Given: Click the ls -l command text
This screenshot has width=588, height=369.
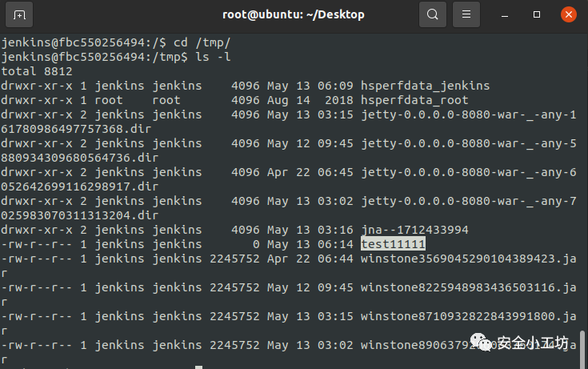Looking at the screenshot, I should (213, 57).
